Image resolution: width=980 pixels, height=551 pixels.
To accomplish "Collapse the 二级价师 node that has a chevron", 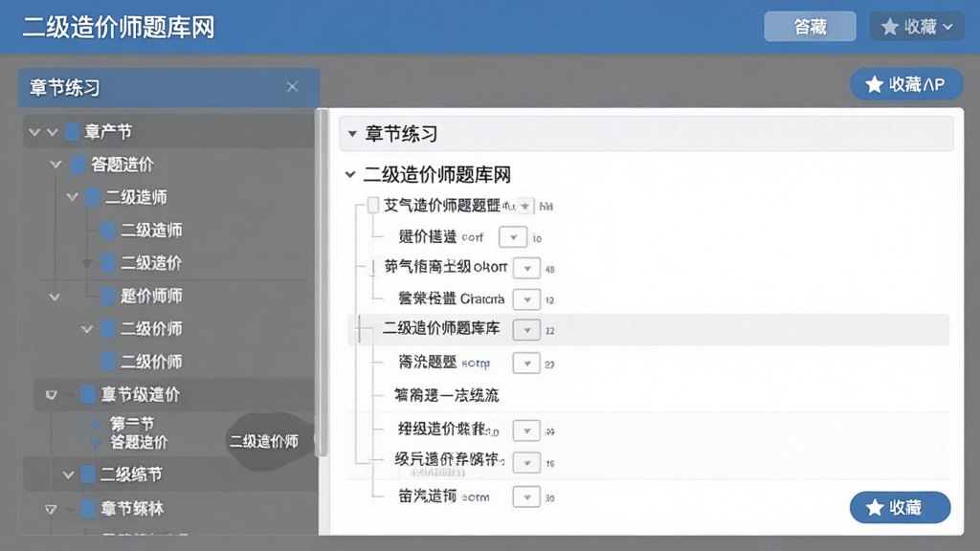I will (87, 329).
